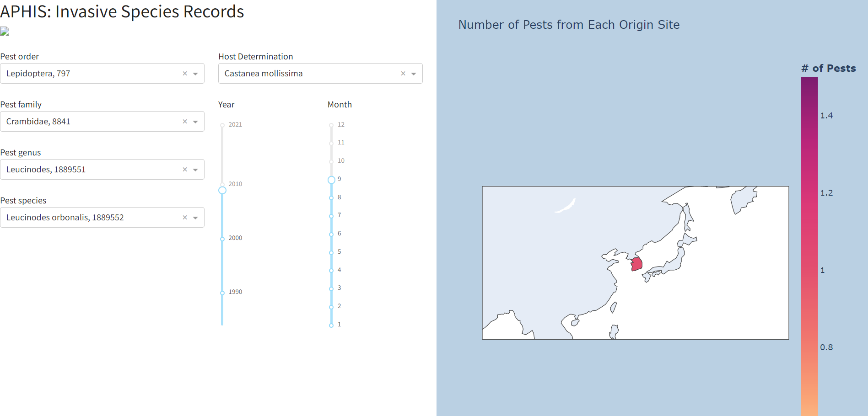This screenshot has width=868, height=416.
Task: Click the # of Pests colorbar
Action: point(809,229)
